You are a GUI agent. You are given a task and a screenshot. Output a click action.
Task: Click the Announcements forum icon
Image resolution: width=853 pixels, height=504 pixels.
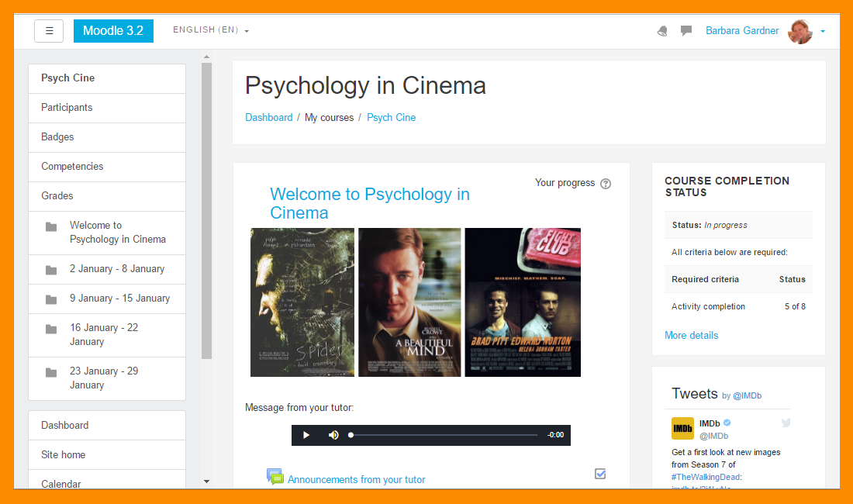pyautogui.click(x=275, y=478)
